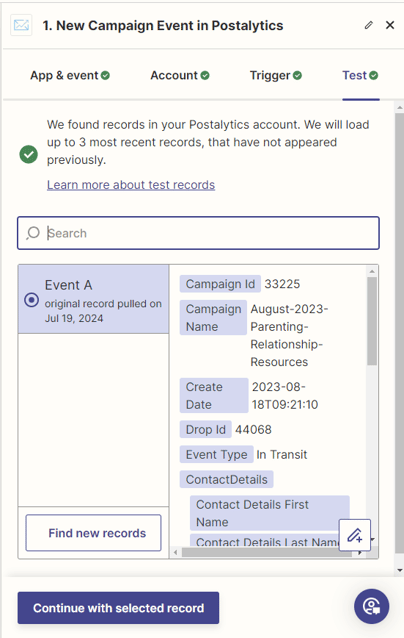Click Continue with selected record
This screenshot has width=404, height=638.
[118, 608]
